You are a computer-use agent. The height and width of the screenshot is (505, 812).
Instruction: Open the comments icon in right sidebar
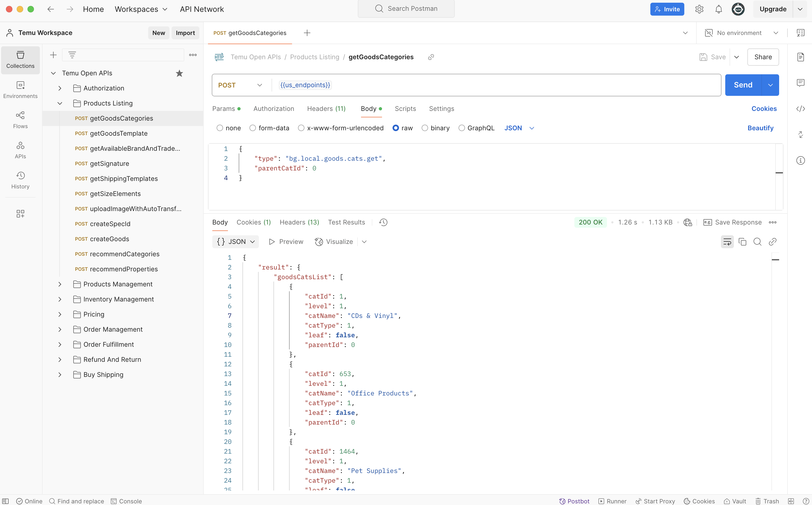[800, 83]
